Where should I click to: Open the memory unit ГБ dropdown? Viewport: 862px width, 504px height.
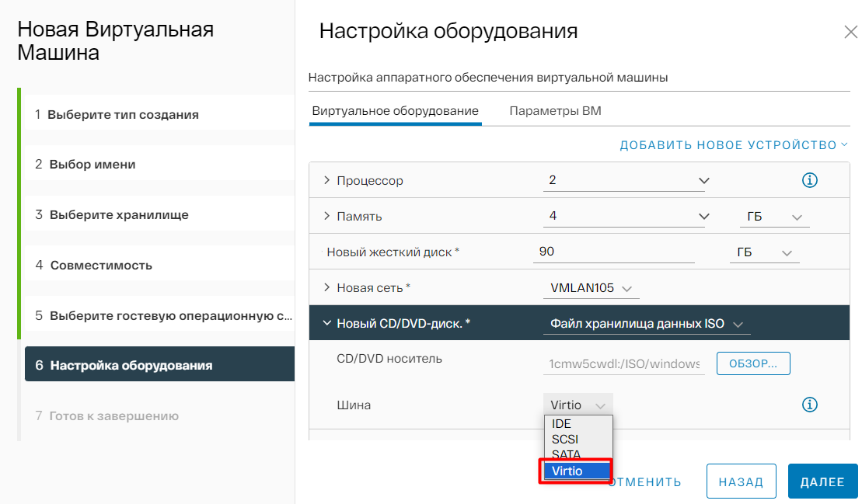pos(774,217)
